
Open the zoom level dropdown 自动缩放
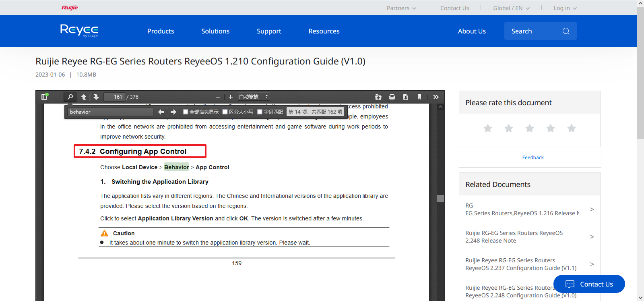(x=254, y=97)
